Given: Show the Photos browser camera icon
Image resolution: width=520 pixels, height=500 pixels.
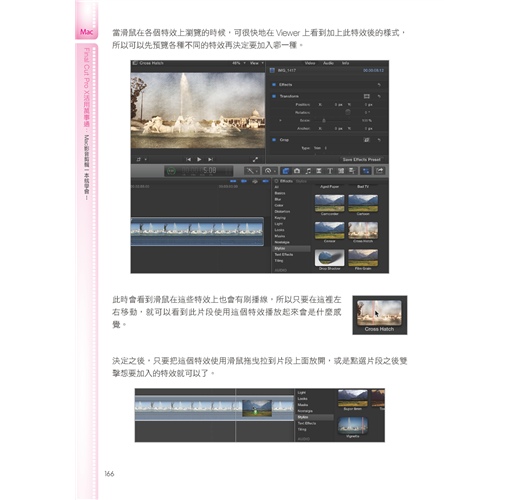Looking at the screenshot, I should click(x=297, y=171).
